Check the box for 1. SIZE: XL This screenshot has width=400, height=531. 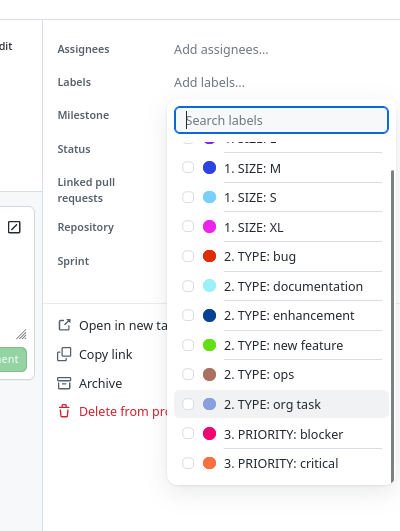coord(188,227)
